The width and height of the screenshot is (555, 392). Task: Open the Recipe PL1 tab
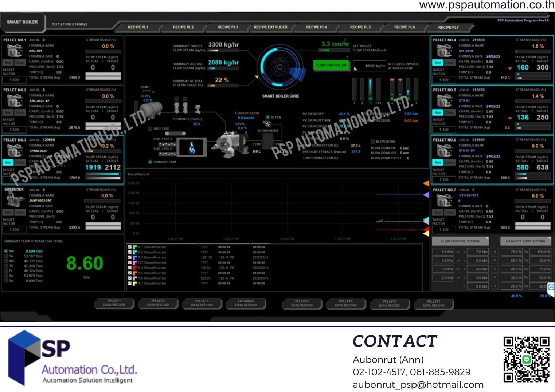coord(138,27)
